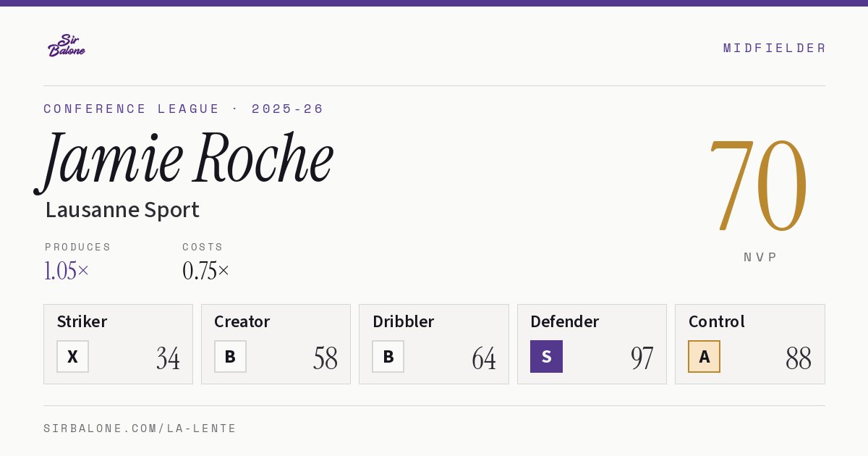The image size is (868, 456).
Task: Click the purple S grade badge
Action: 546,357
